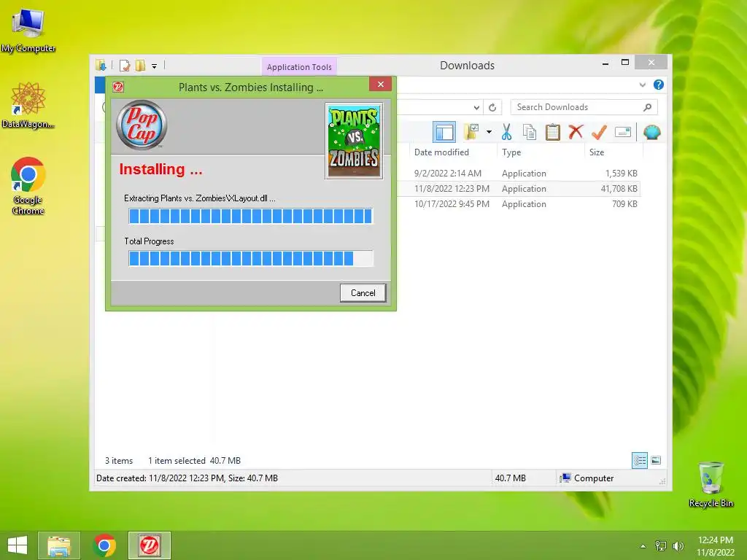Click the Total Progress bar in the installer
Viewport: 747px width, 560px height.
[x=251, y=259]
